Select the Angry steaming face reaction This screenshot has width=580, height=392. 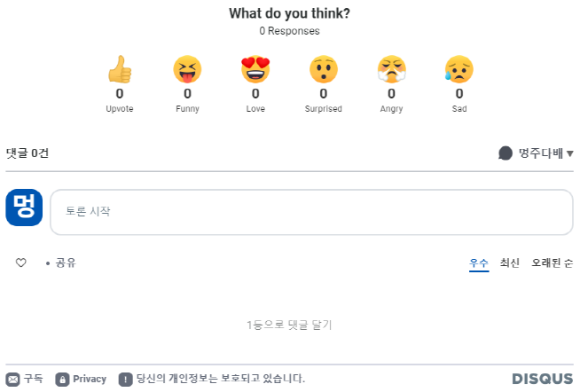(391, 69)
